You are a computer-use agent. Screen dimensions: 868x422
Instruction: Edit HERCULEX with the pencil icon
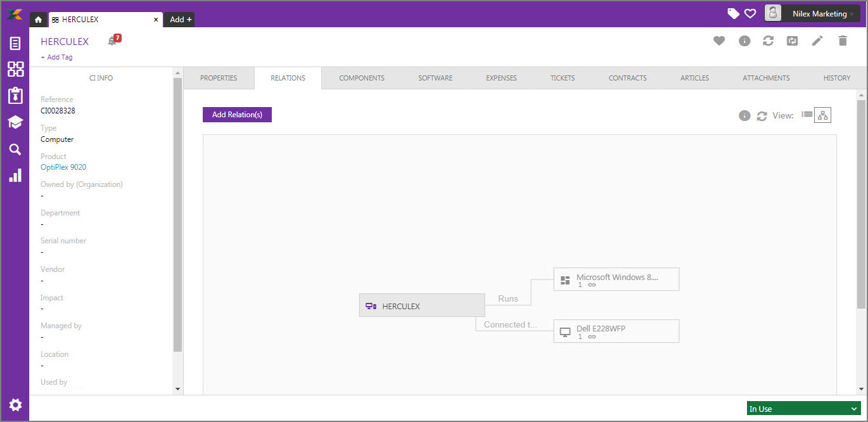[x=817, y=41]
